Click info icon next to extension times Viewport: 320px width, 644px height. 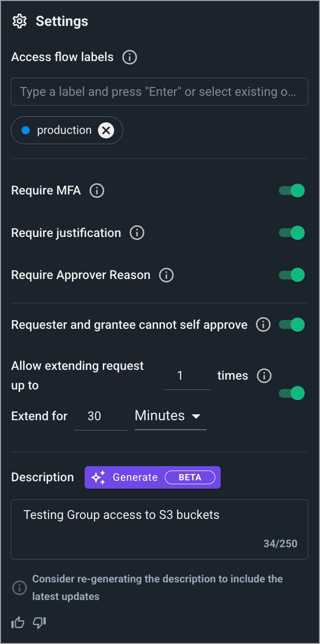[x=264, y=376]
